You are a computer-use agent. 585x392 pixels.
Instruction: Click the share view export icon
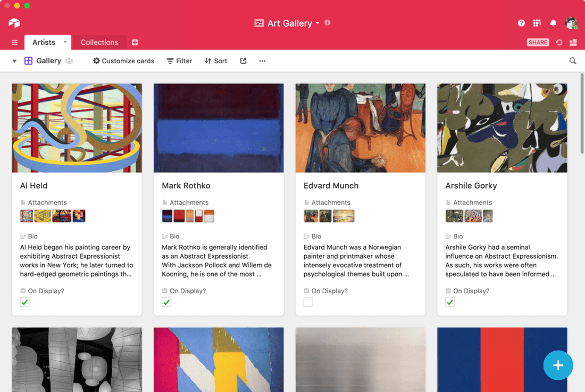(243, 61)
